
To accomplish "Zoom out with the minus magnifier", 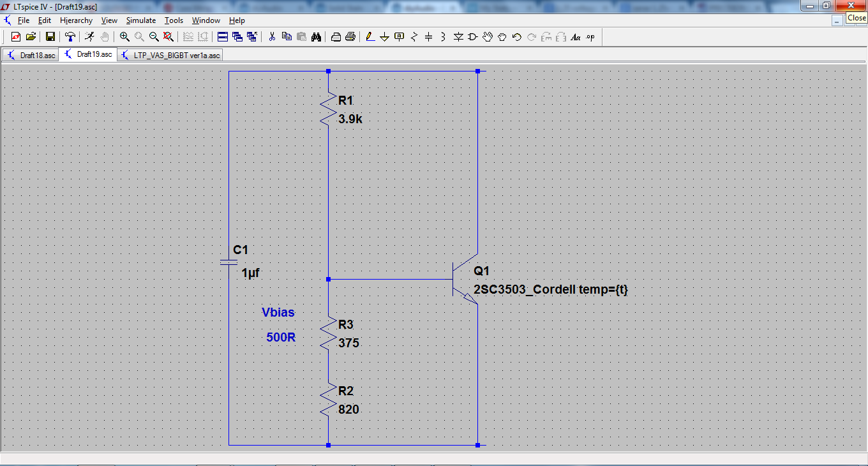I will pyautogui.click(x=154, y=37).
